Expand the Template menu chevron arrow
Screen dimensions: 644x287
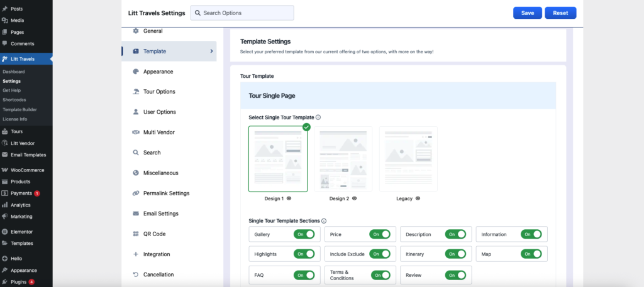coord(211,51)
